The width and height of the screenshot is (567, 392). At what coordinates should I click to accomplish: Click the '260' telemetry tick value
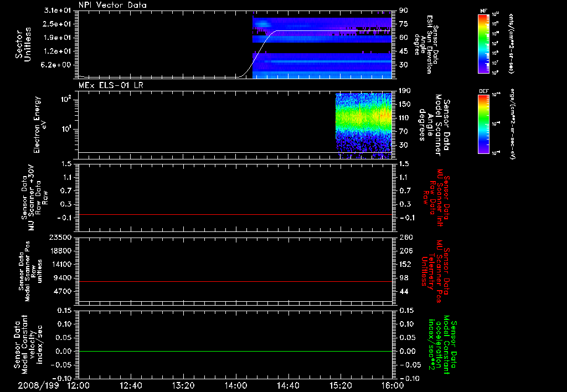pos(405,238)
